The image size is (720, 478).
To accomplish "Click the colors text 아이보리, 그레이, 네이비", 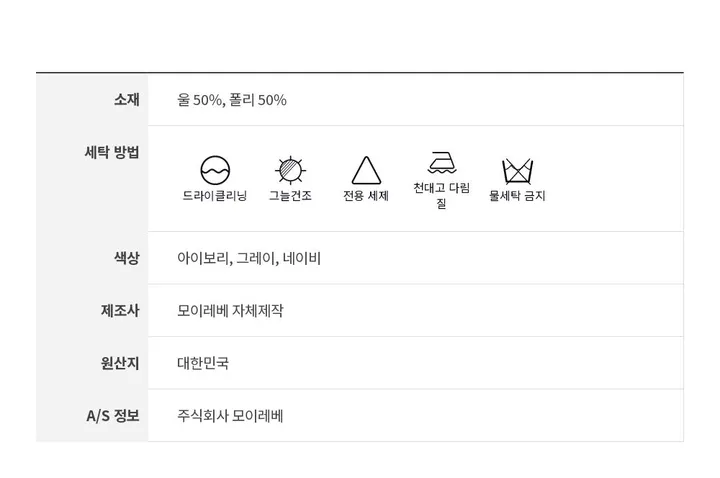I will (249, 258).
